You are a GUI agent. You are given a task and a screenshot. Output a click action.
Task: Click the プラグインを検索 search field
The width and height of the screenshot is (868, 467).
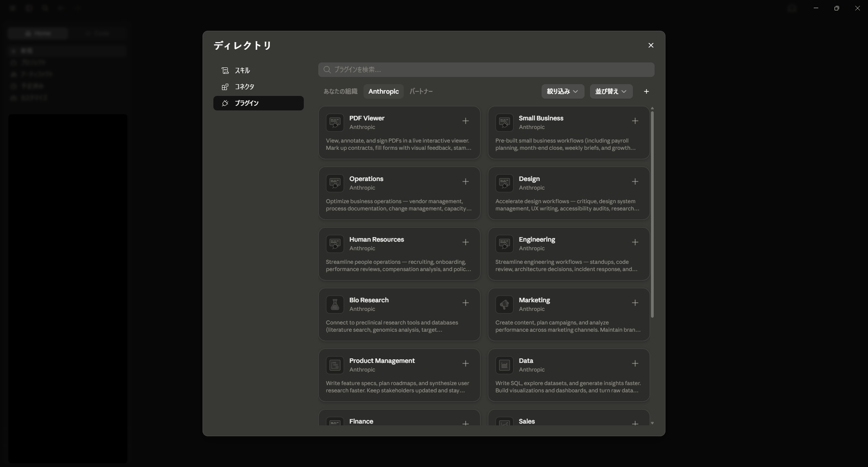(486, 70)
